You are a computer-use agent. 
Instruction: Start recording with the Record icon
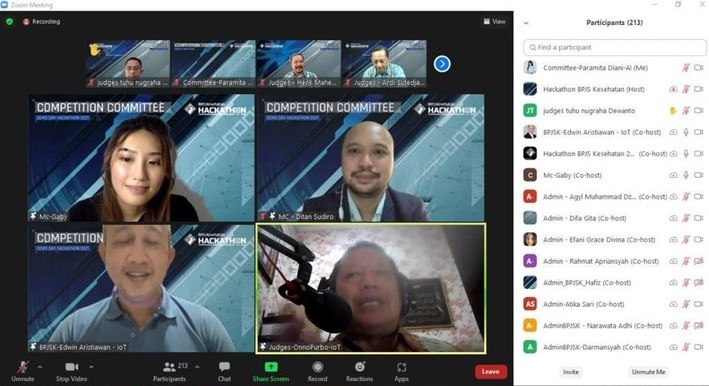(x=317, y=367)
